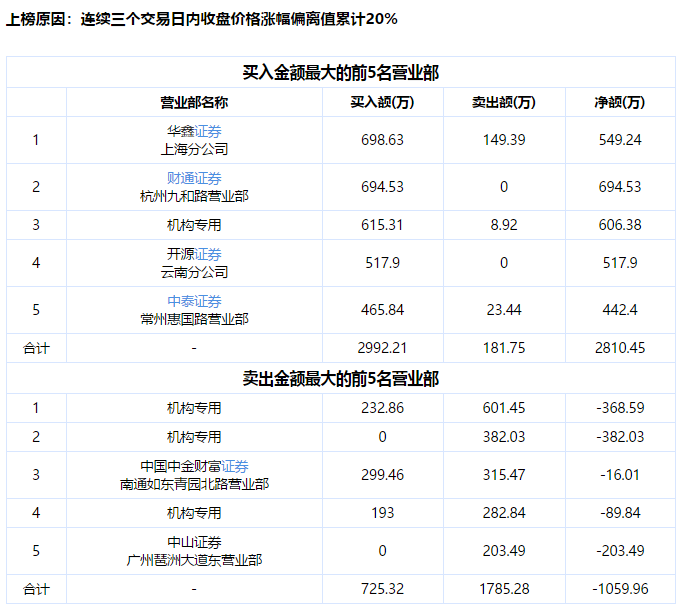
Task: Select the 2992.21 total buy amount cell
Action: point(382,348)
